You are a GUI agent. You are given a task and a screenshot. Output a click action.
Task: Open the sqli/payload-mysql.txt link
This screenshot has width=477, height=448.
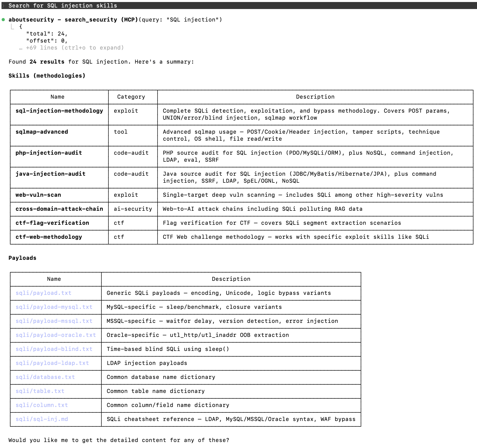(54, 307)
